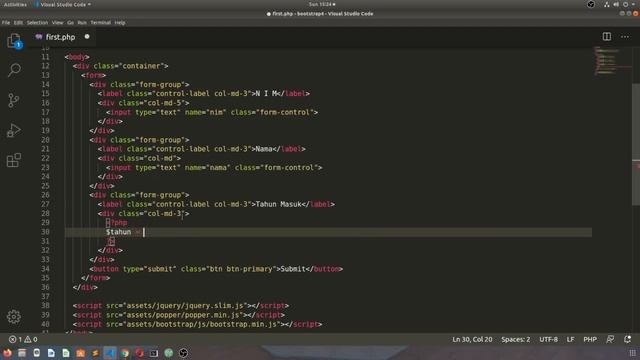Click the editor vertical scrollbar thumb
This screenshot has height=360, width=640.
point(636,145)
